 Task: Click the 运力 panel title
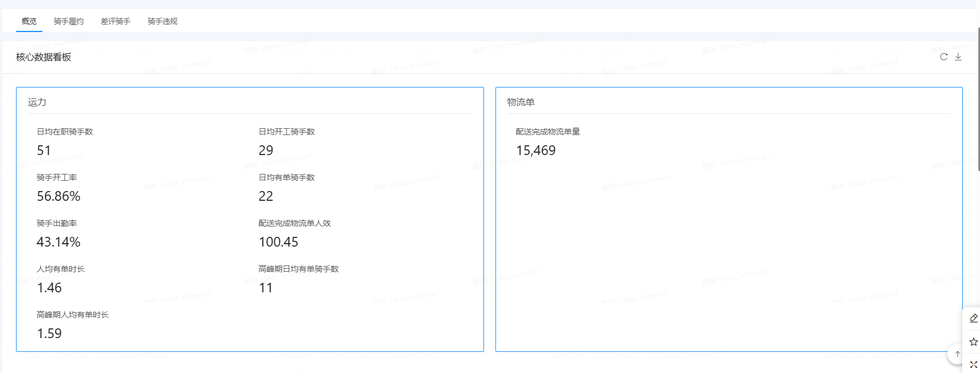(x=37, y=102)
